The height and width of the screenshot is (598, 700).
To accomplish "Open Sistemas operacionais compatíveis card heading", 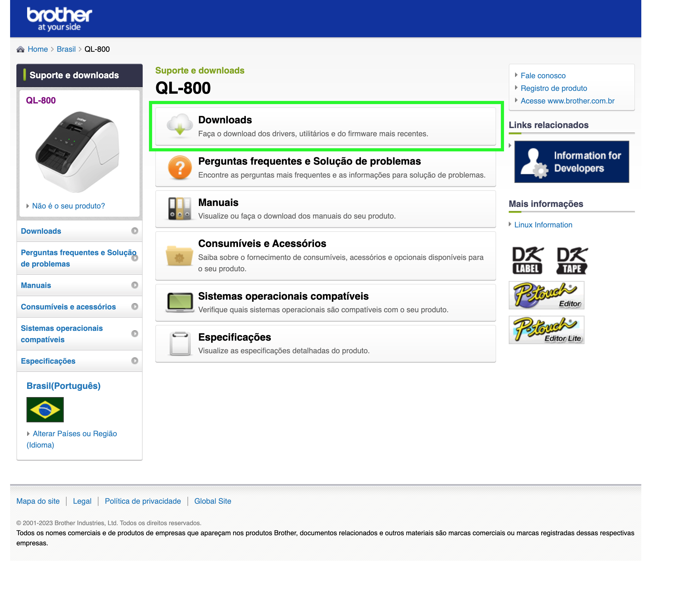I will tap(283, 296).
